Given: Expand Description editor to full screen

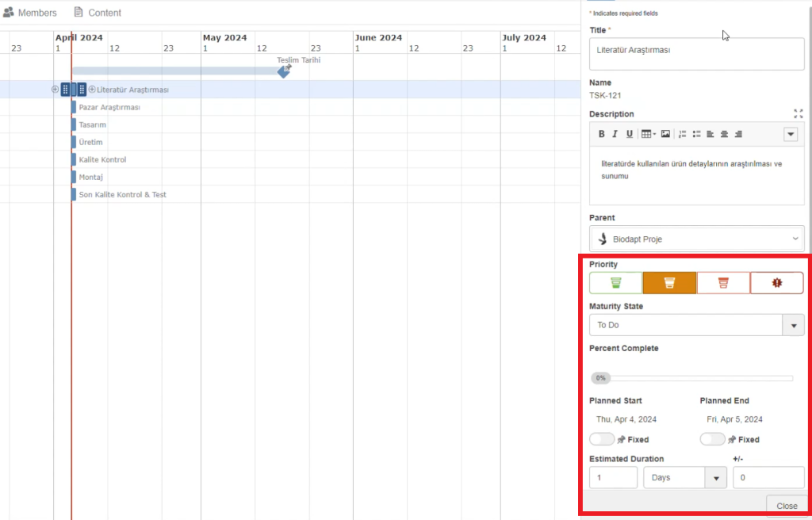Looking at the screenshot, I should [x=798, y=114].
